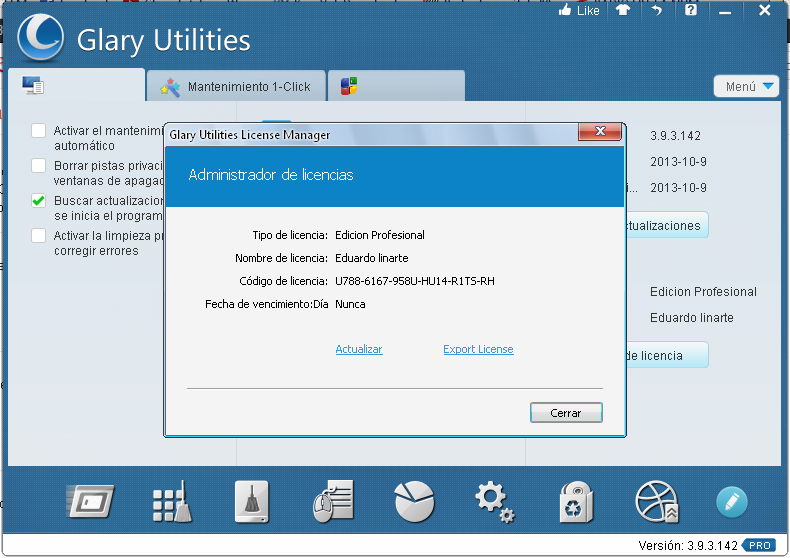Open the Overview tab with monitor icon

(x=77, y=85)
